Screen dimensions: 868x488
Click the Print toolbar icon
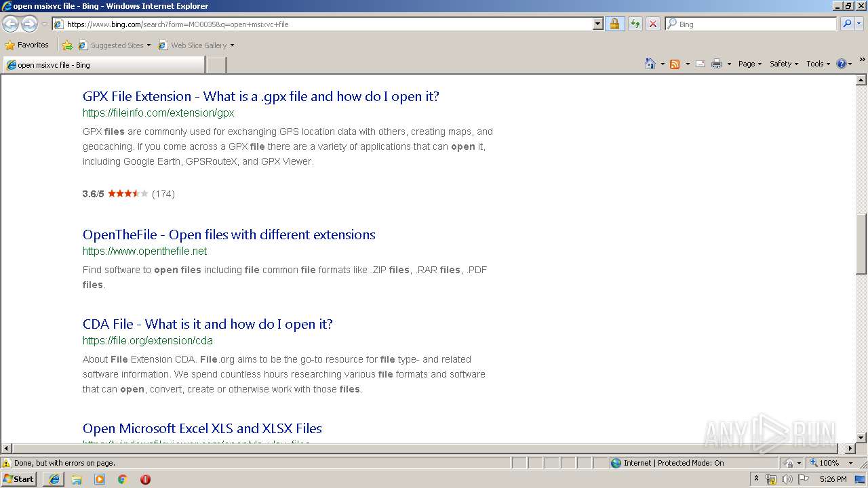(x=717, y=64)
